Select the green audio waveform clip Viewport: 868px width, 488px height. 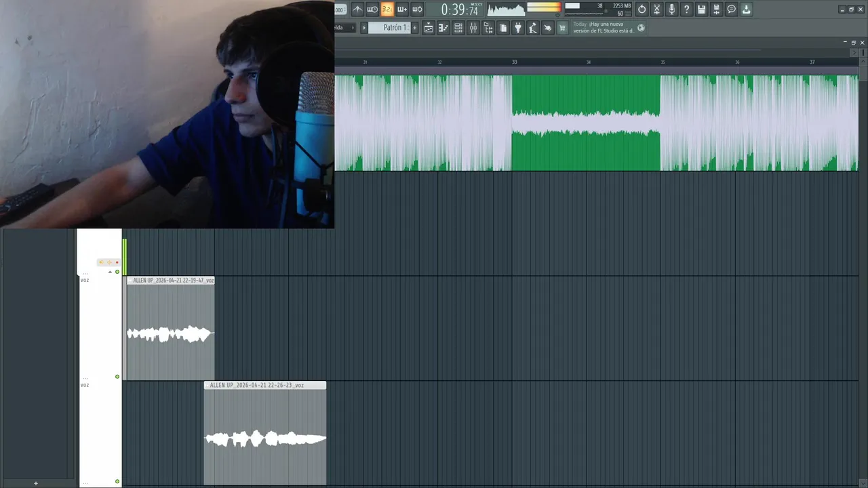(x=597, y=123)
